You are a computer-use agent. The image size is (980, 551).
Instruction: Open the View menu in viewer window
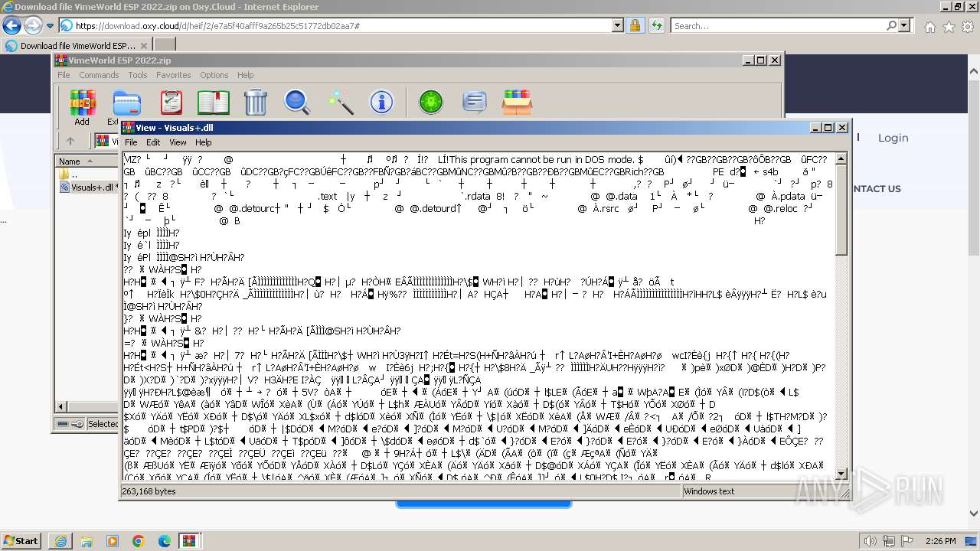[178, 142]
